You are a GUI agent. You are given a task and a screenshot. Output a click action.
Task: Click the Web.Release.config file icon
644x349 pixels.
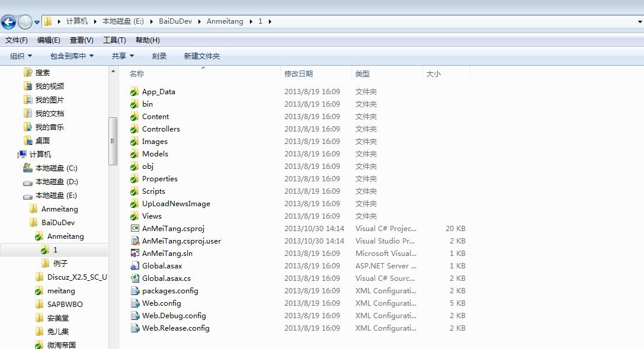(134, 328)
